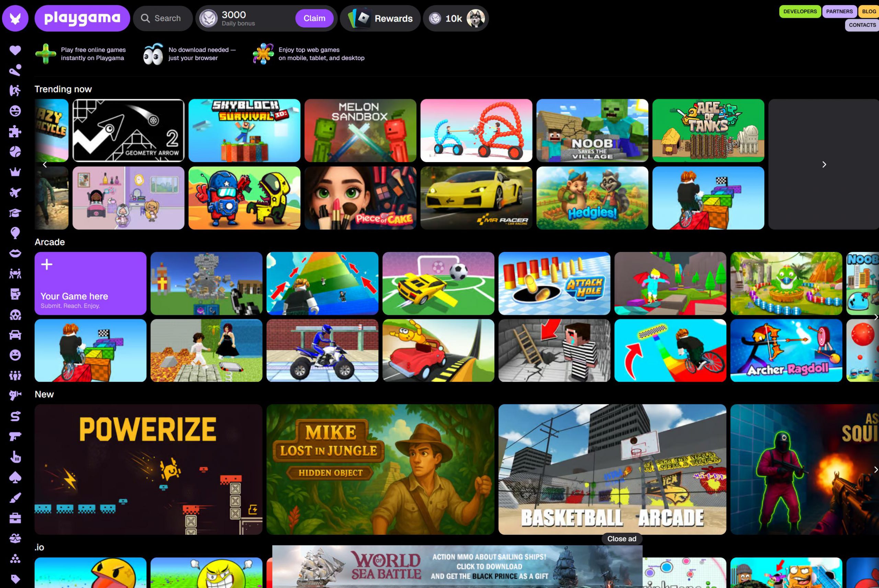The width and height of the screenshot is (879, 588).
Task: Launch the soccer car game thumbnail
Action: (438, 283)
